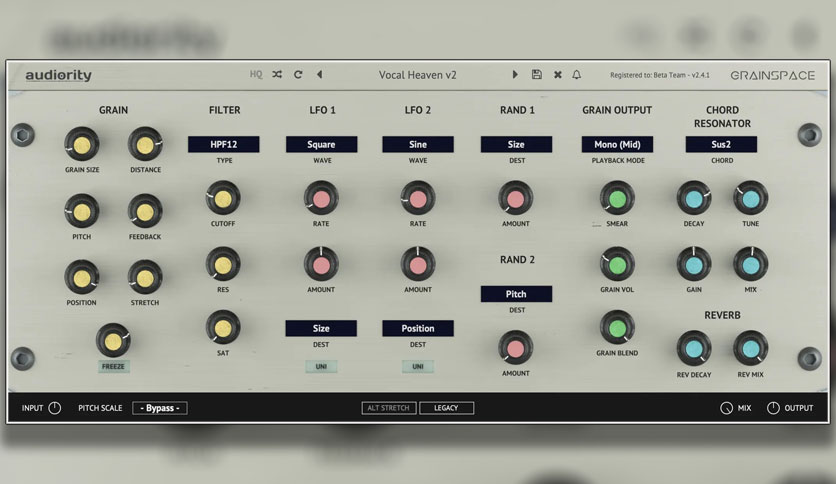
Task: Click the chord resonator MIX knob
Action: (751, 264)
